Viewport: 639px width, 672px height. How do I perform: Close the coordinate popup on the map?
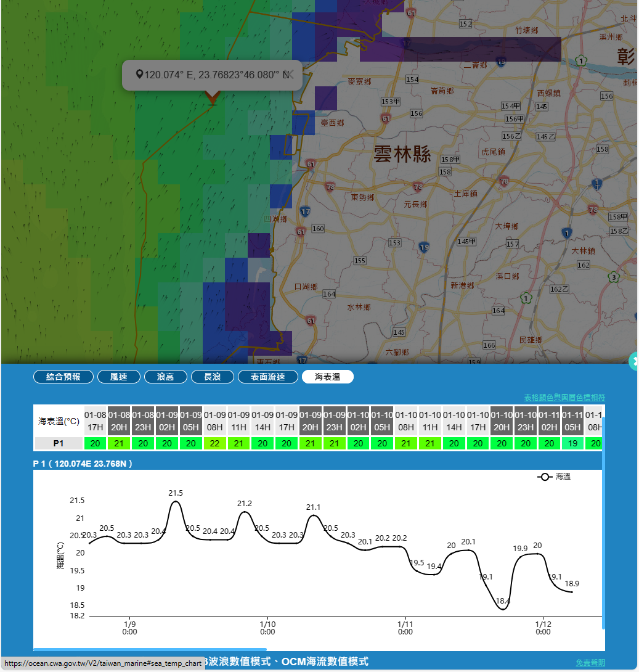click(290, 75)
